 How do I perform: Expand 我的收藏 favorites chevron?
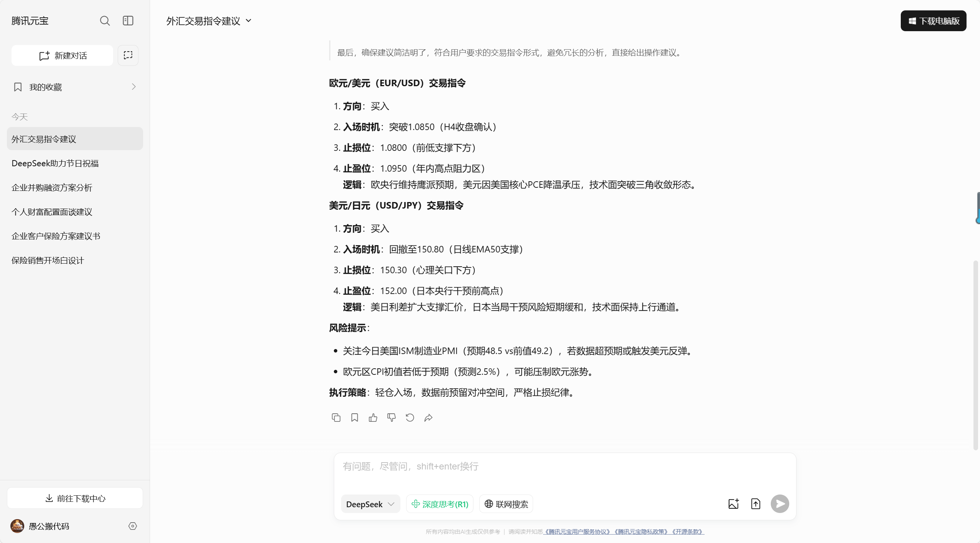133,87
